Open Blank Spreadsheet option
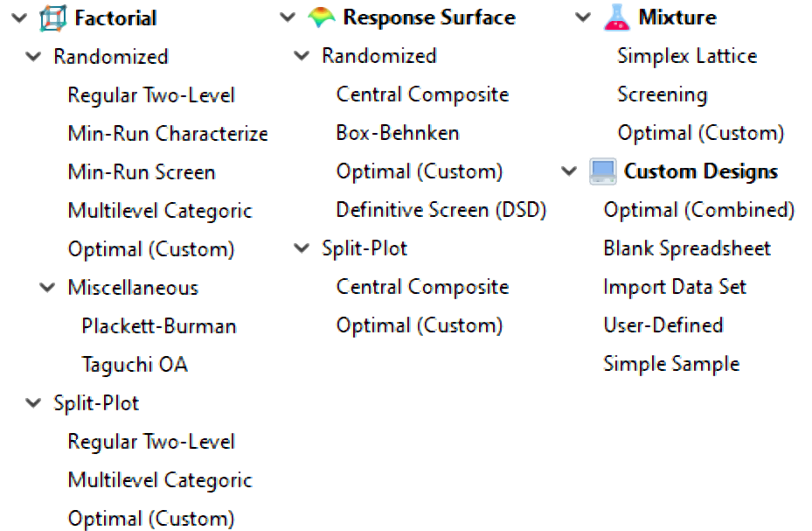 (687, 248)
